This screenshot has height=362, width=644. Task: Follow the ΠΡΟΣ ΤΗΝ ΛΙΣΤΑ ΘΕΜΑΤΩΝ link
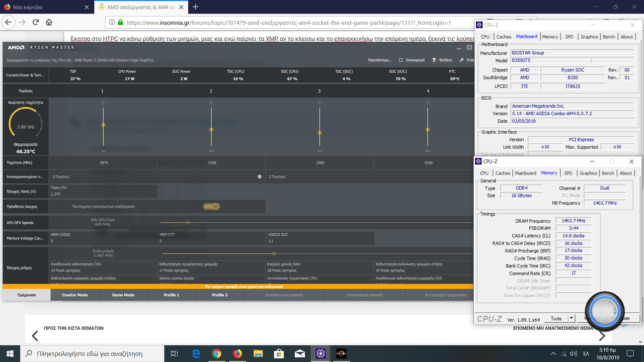[x=73, y=328]
